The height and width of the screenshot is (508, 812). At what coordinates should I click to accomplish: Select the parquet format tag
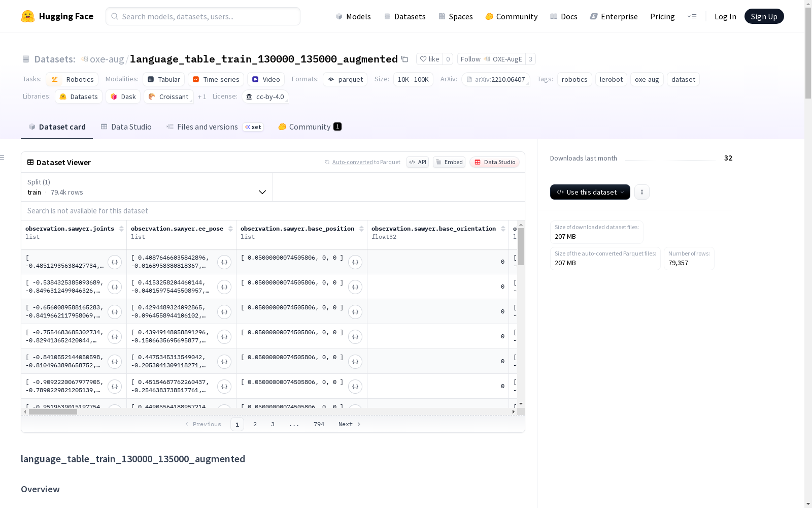(x=346, y=79)
